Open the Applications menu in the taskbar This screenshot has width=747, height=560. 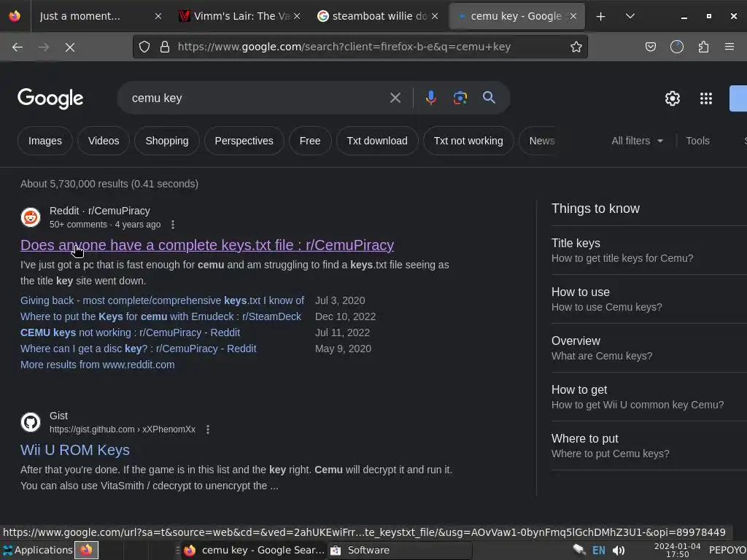[x=38, y=551]
